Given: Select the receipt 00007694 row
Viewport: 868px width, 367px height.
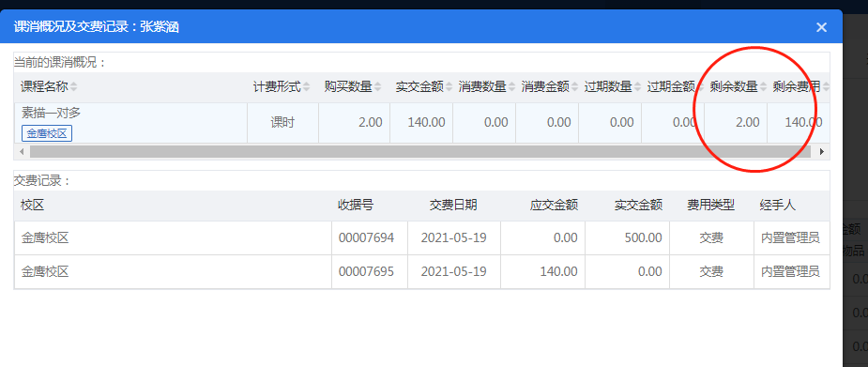Looking at the screenshot, I should click(422, 238).
